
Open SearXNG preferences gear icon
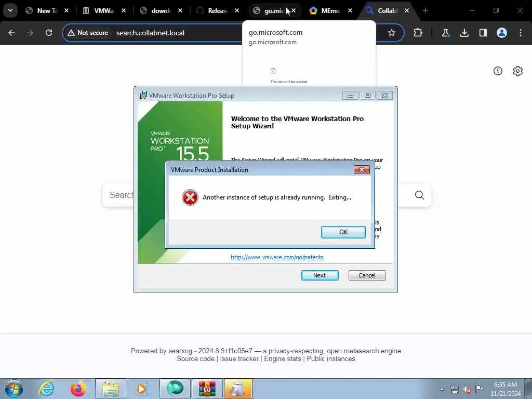518,71
